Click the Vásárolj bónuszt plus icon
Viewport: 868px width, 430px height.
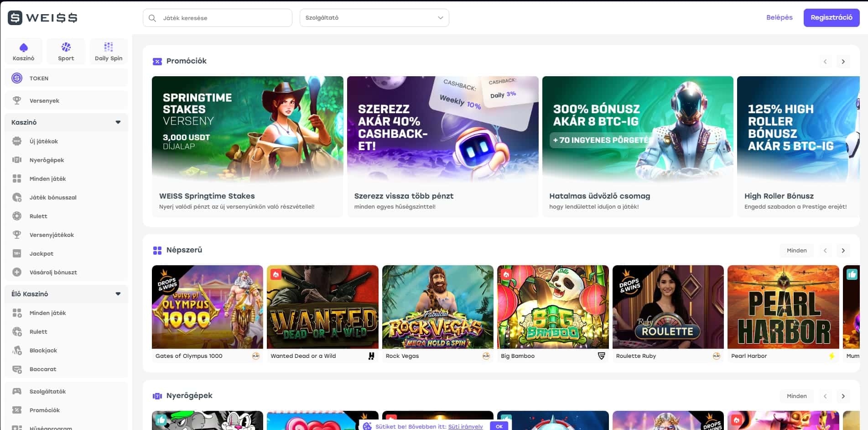[17, 272]
